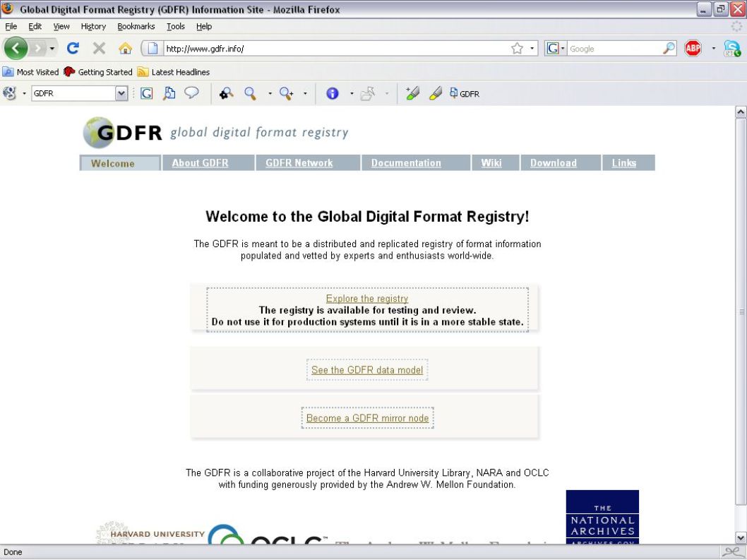Open the View menu
Viewport: 747px width, 560px height.
click(x=61, y=26)
